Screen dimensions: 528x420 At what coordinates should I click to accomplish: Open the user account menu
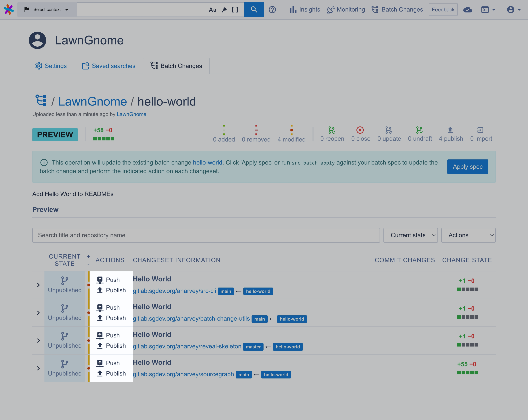point(514,9)
